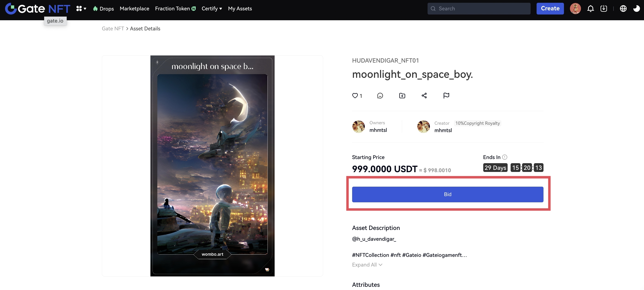Screen dimensions: 644x290
Task: Expand the Certify menu
Action: [x=212, y=9]
